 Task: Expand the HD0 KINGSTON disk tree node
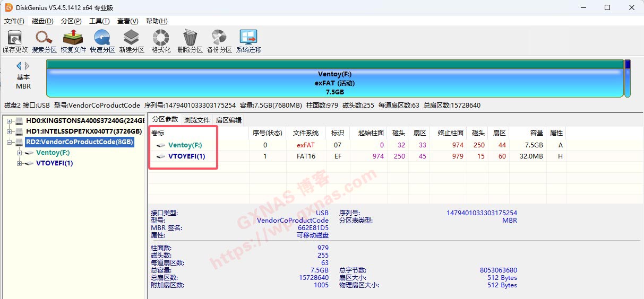tap(10, 121)
